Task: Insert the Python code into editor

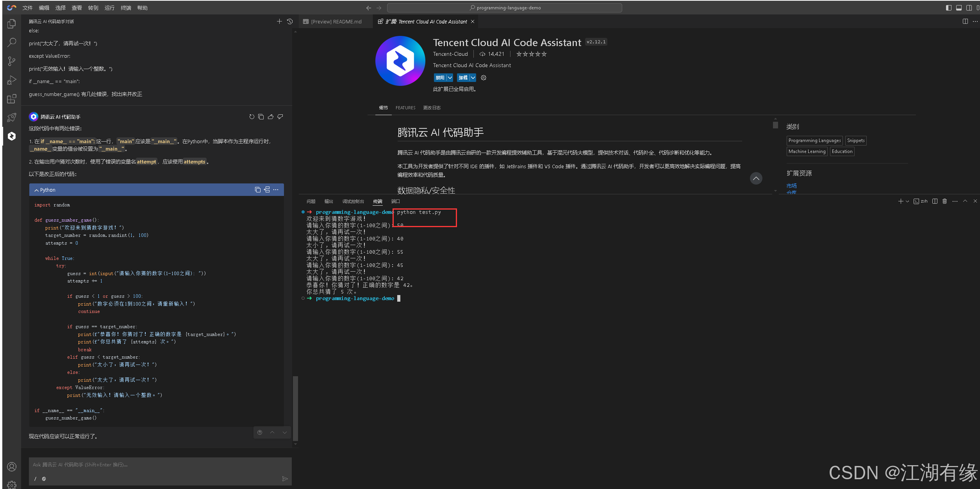Action: (x=267, y=190)
